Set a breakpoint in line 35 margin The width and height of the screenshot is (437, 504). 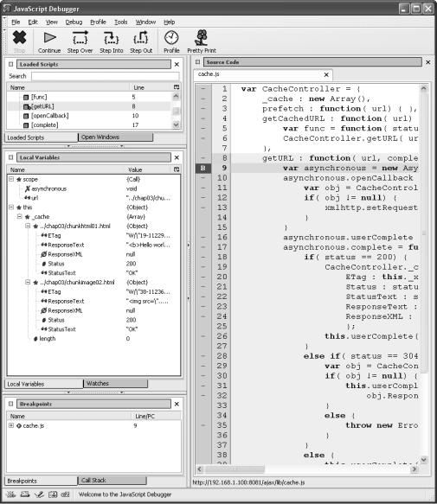[x=203, y=425]
